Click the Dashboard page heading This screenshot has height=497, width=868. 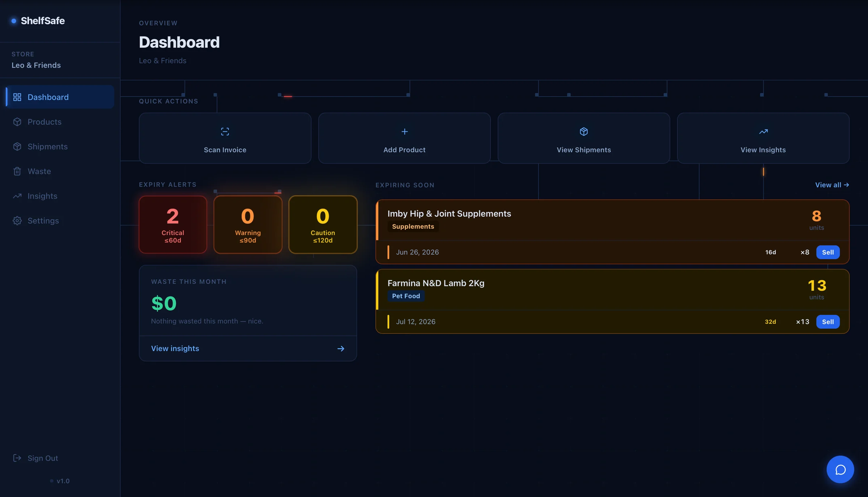pos(179,42)
